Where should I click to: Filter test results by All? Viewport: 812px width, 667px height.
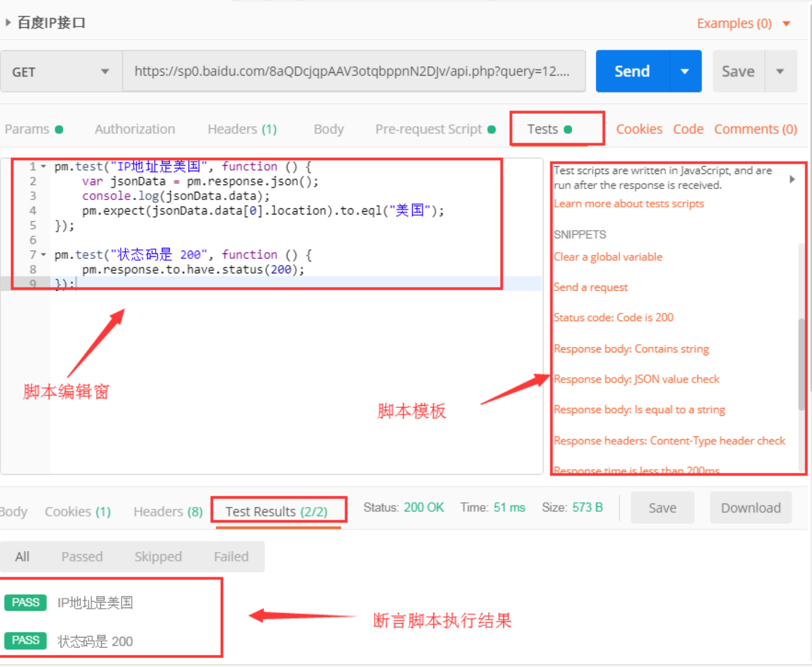[x=22, y=556]
